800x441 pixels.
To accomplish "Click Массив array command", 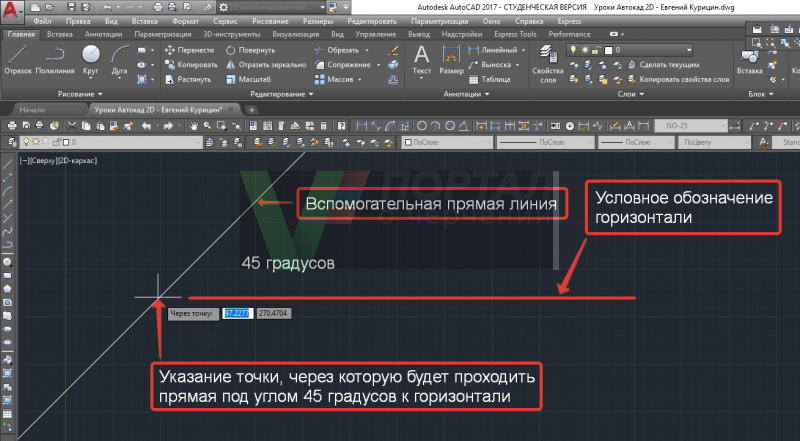I will pos(334,80).
